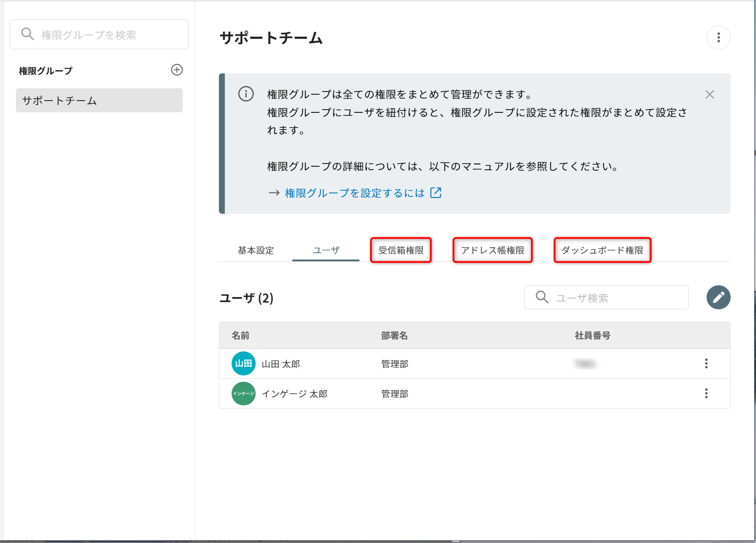Select the ユーザ tab
The width and height of the screenshot is (756, 543).
[x=326, y=250]
